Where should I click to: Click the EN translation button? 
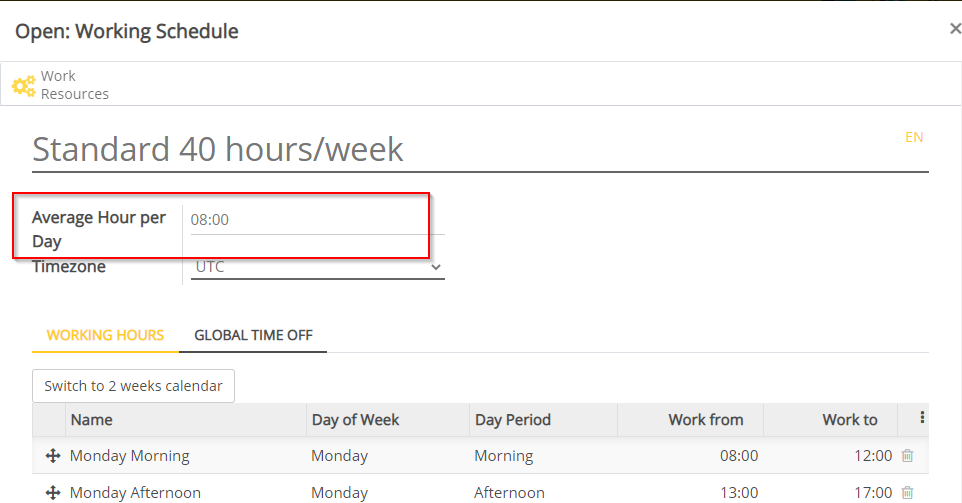(x=913, y=138)
